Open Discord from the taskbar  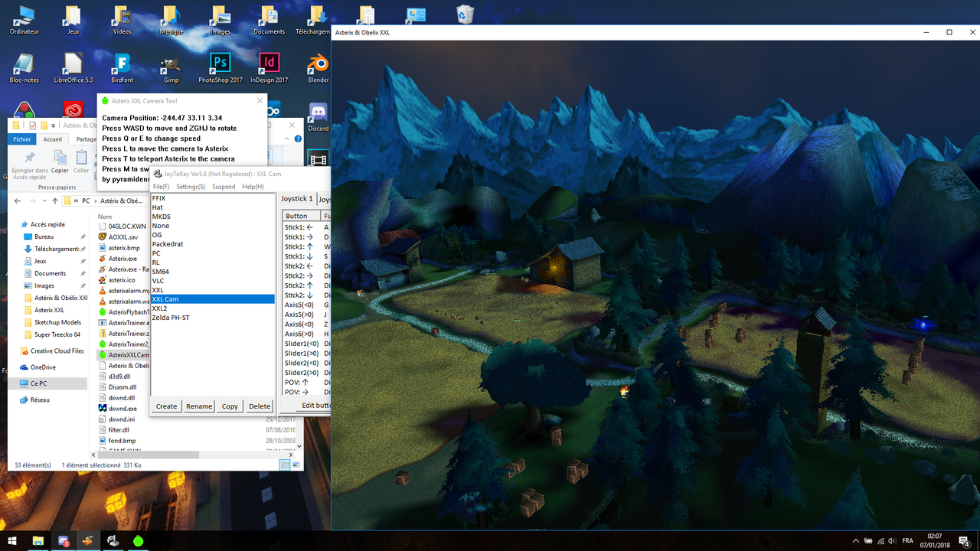coord(63,540)
